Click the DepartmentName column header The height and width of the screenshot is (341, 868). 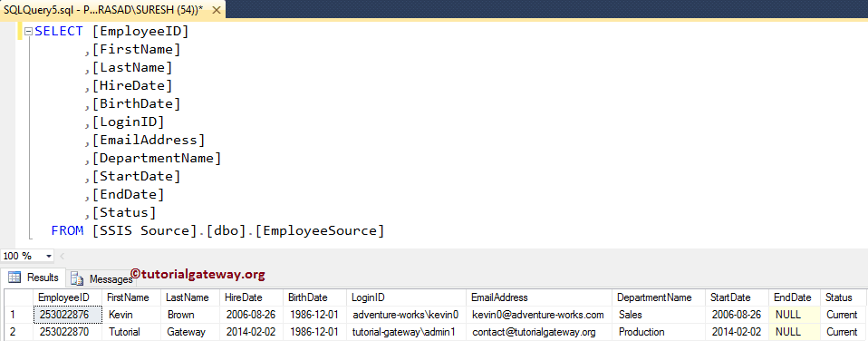[x=659, y=297]
